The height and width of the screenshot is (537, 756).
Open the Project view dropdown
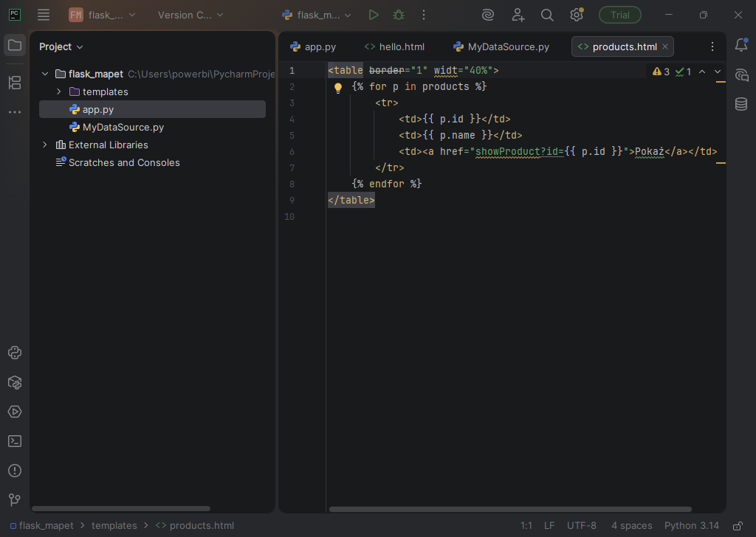pos(61,46)
